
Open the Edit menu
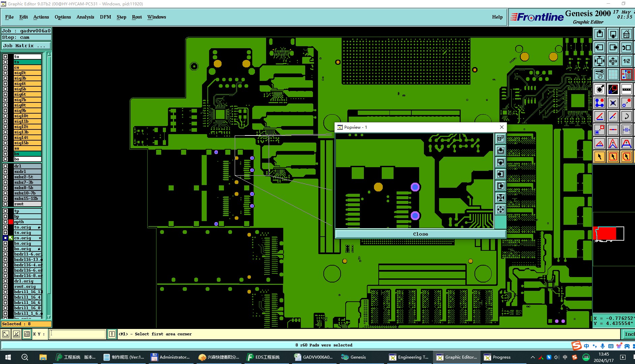coord(24,17)
